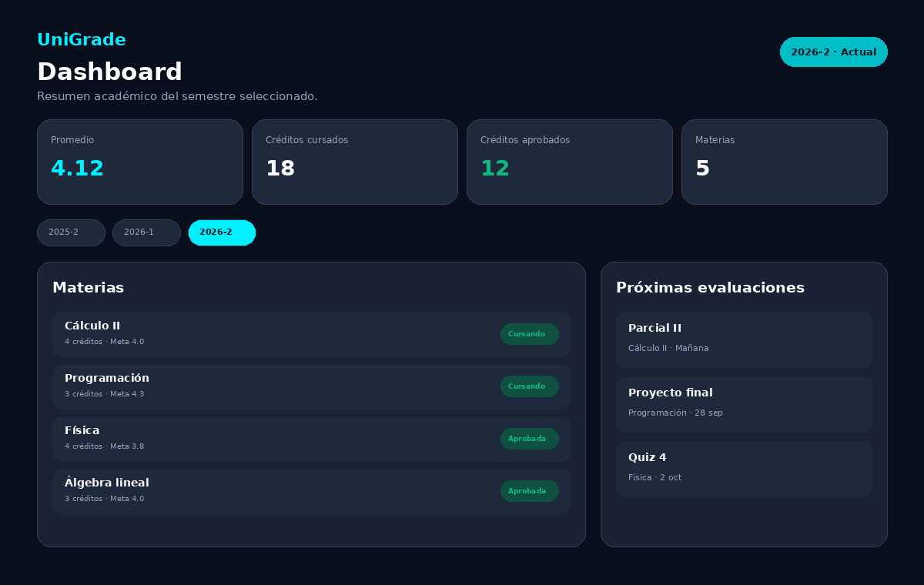Open the Proyecto final evaluation card
Image resolution: width=924 pixels, height=585 pixels.
coord(744,404)
